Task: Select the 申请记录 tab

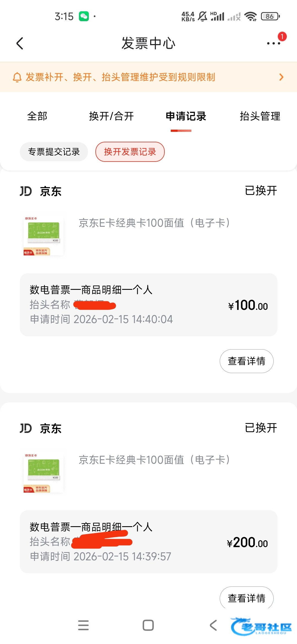Action: click(186, 116)
